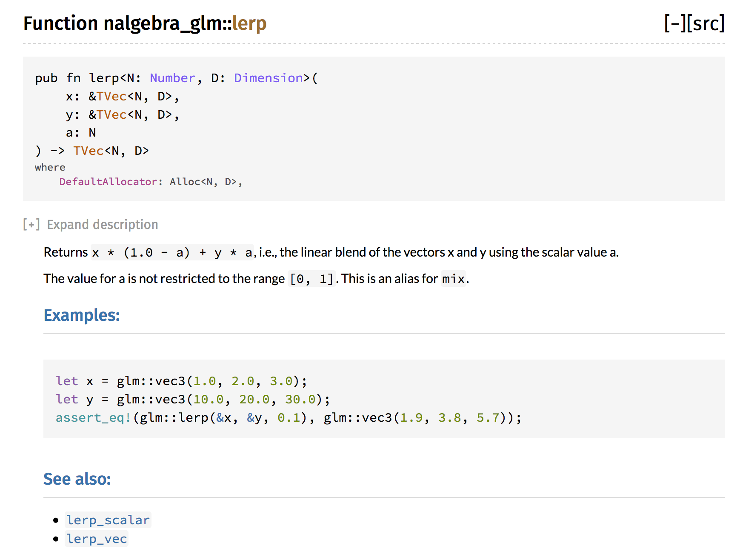This screenshot has width=737, height=560.
Task: Jump to the Examples heading anchor
Action: pos(82,315)
